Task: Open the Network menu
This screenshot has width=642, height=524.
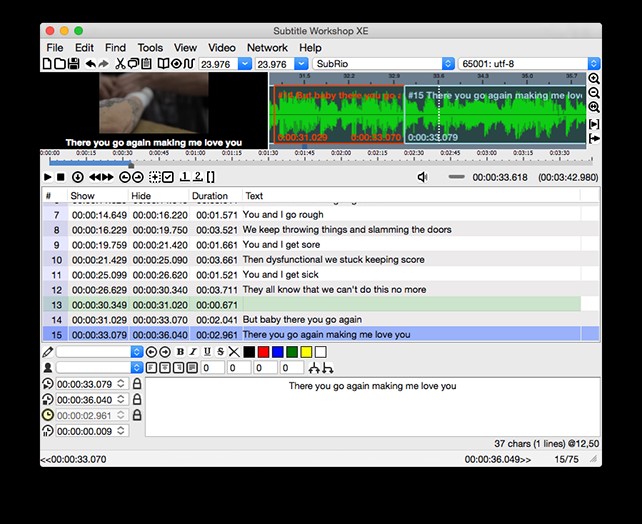Action: point(267,48)
